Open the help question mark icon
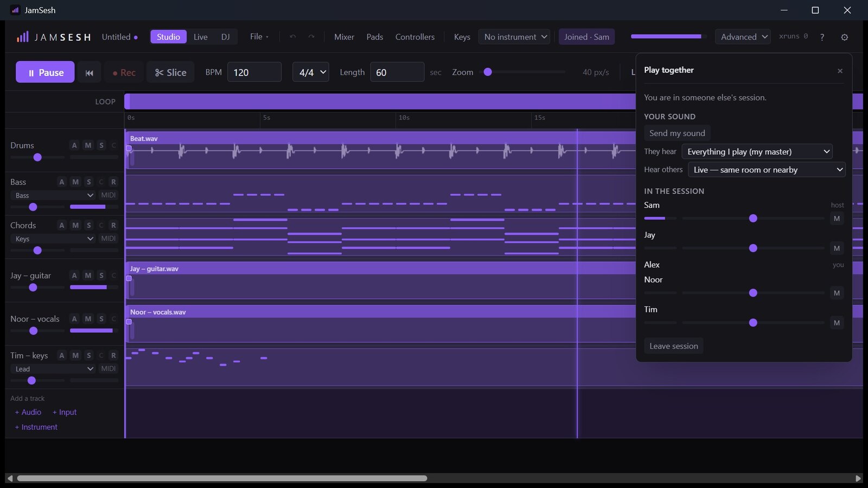The width and height of the screenshot is (868, 488). [x=822, y=37]
